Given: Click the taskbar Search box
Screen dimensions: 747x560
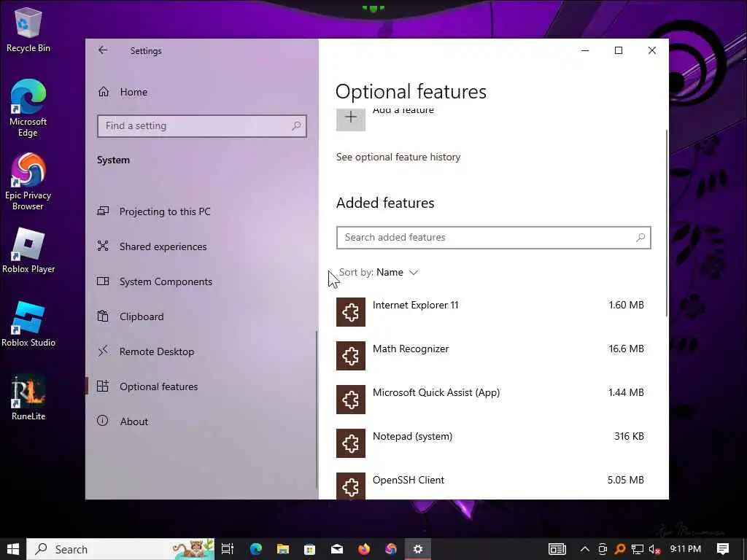Looking at the screenshot, I should coord(120,549).
